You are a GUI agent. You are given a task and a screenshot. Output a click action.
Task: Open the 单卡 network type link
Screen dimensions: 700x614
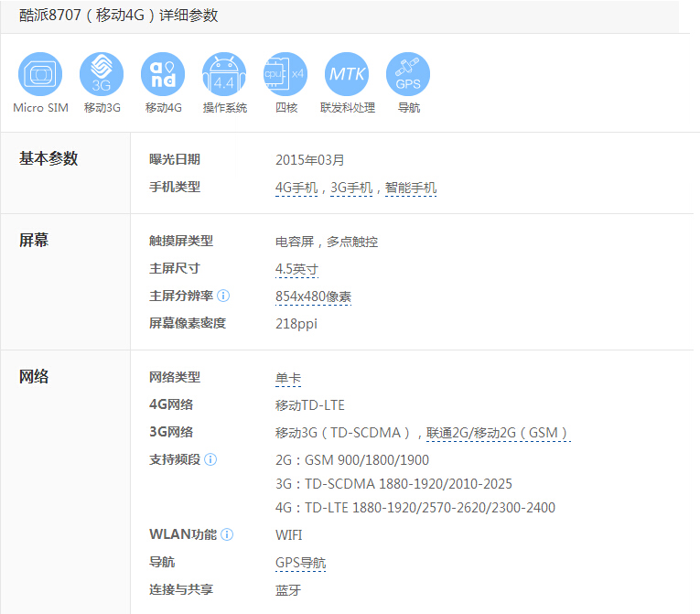tap(288, 379)
